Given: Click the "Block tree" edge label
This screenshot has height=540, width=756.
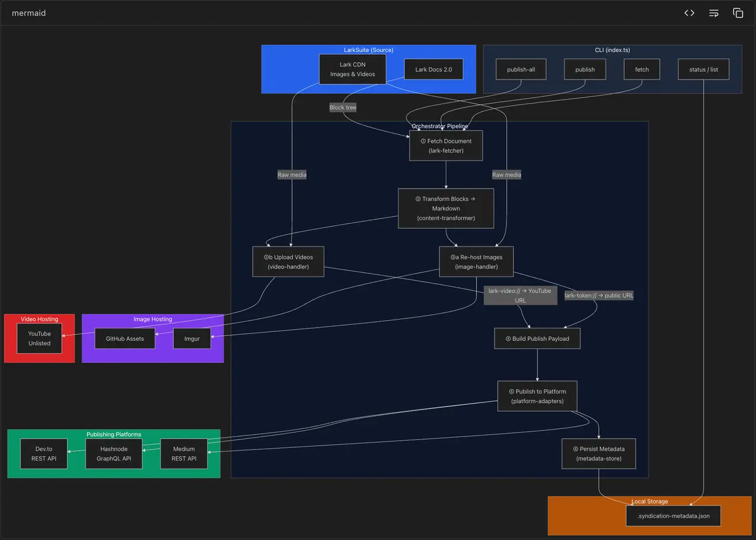Looking at the screenshot, I should pyautogui.click(x=343, y=107).
